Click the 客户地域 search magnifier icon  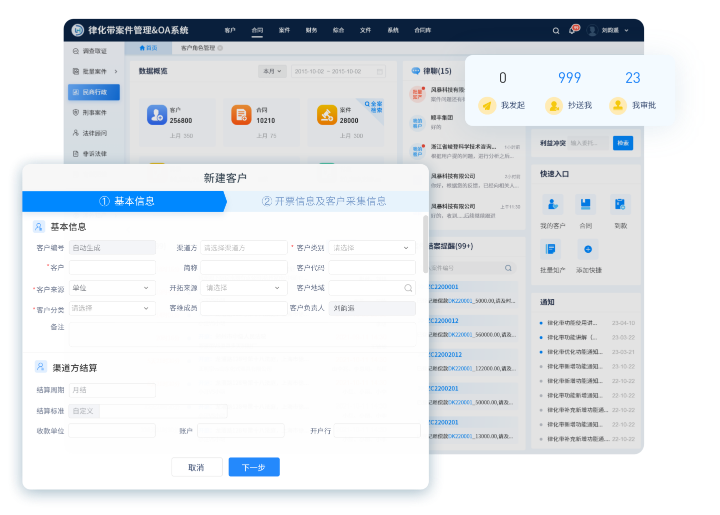408,288
